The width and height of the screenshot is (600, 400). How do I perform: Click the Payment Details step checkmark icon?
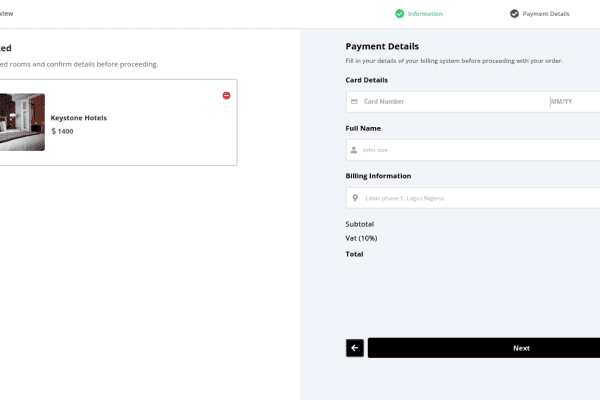pos(514,14)
